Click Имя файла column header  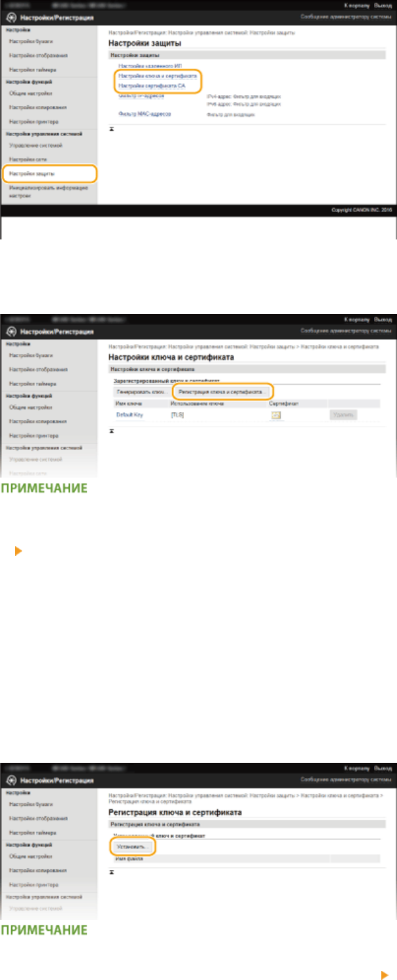[x=130, y=858]
